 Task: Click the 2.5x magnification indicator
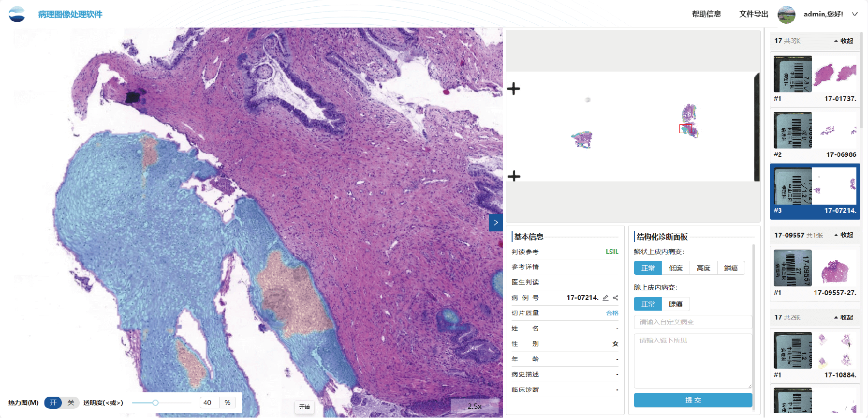pos(474,406)
